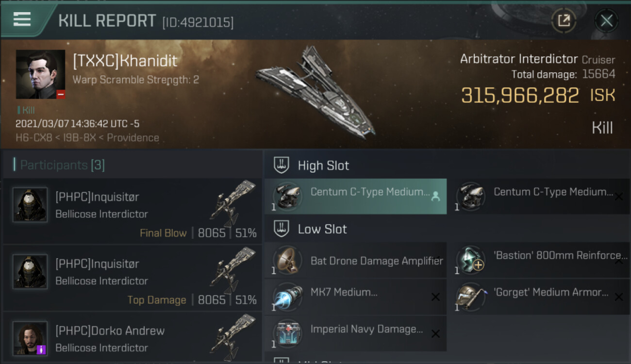Click the H6-CX8 Providence location link
Screen dimensions: 631x364
point(87,138)
